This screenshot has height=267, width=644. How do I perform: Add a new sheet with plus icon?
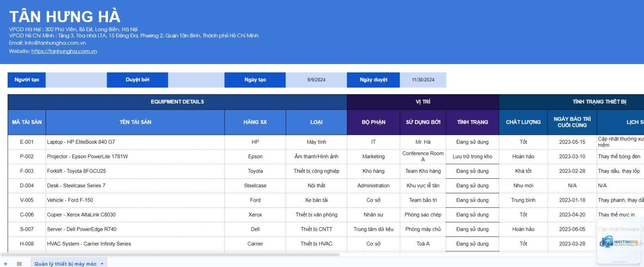tap(5, 264)
